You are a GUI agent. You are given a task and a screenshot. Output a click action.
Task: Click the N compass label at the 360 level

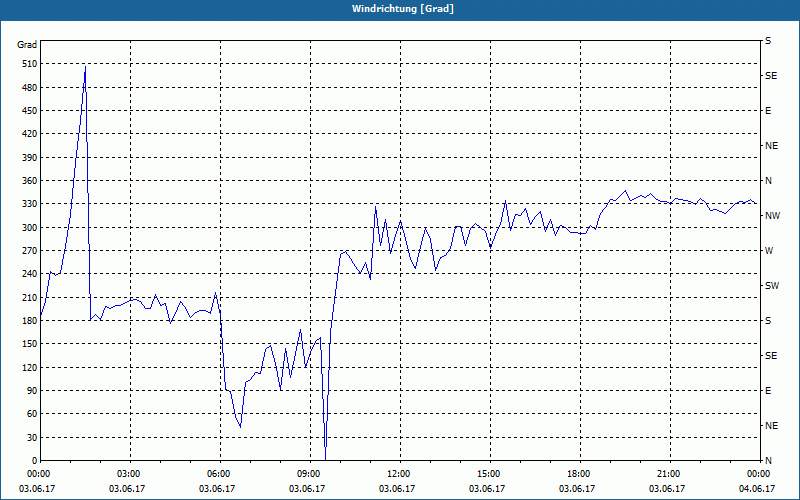pos(769,181)
